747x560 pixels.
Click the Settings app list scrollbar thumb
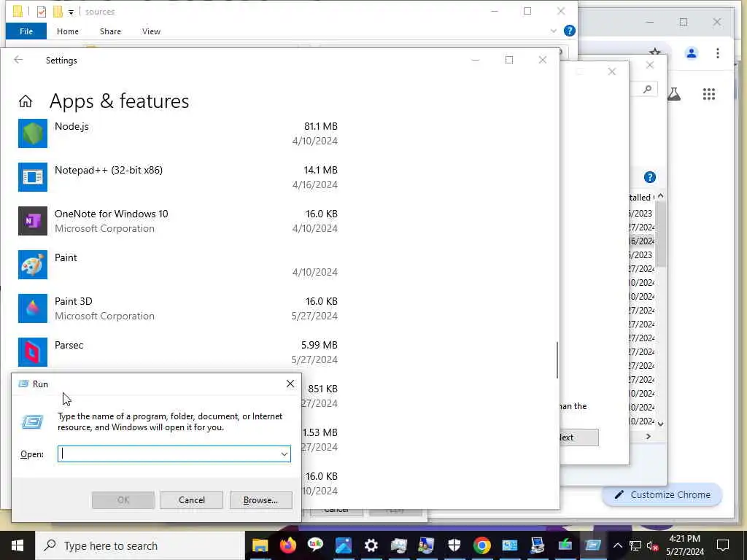coord(557,360)
